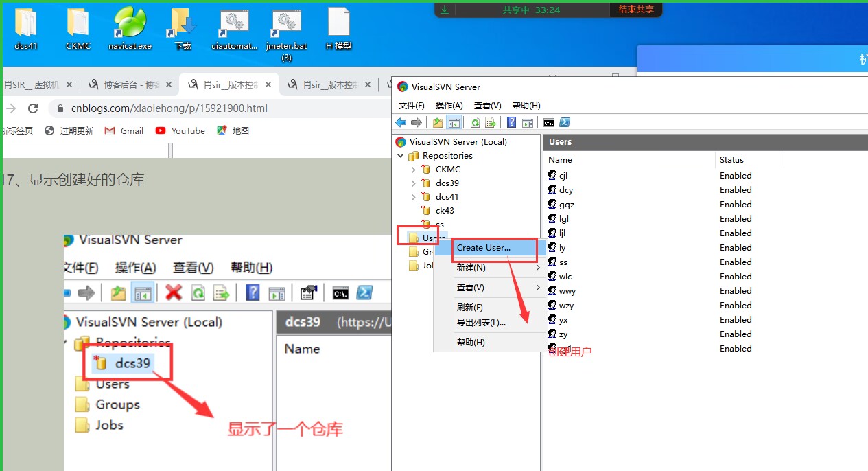Switch to the 博客后台 browser tab

[130, 85]
